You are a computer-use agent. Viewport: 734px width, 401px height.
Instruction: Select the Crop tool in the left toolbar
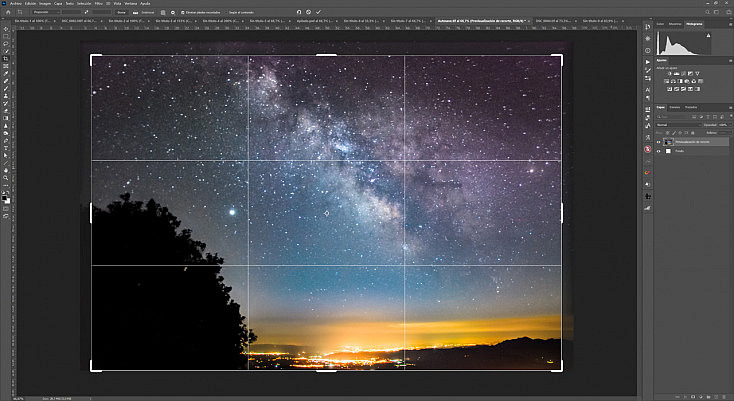6,58
